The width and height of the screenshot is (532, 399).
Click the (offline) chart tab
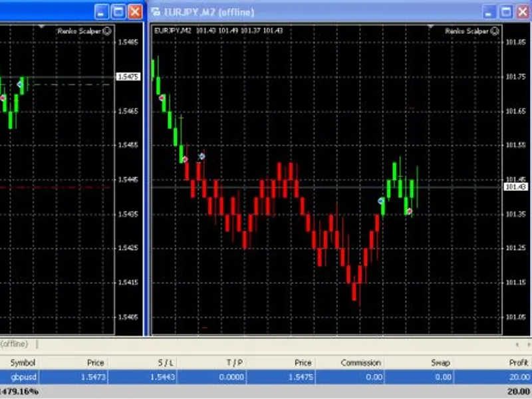click(x=14, y=344)
